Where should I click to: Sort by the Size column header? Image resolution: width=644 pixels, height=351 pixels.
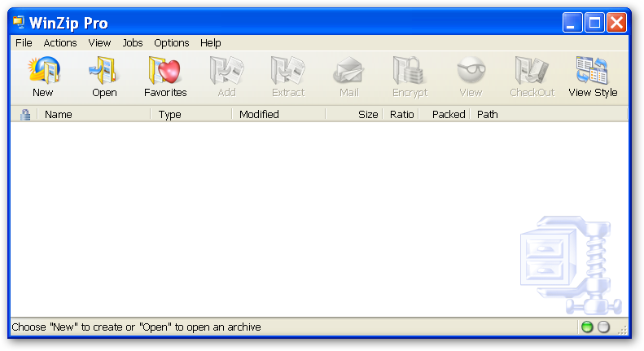coord(354,114)
